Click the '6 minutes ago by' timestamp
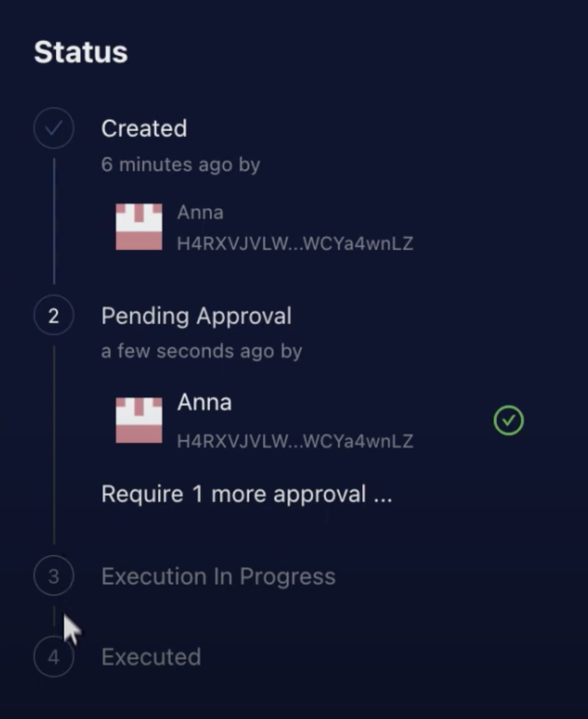Image resolution: width=588 pixels, height=719 pixels. tap(181, 165)
